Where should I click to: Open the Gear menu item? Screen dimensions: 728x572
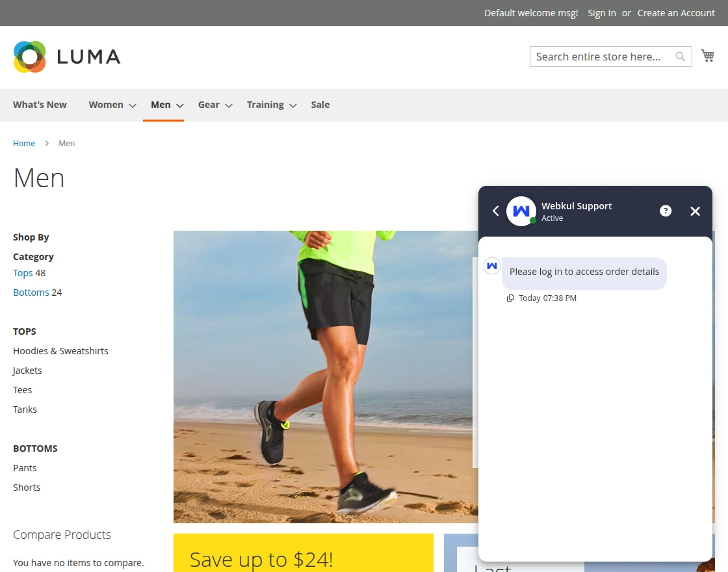tap(209, 105)
